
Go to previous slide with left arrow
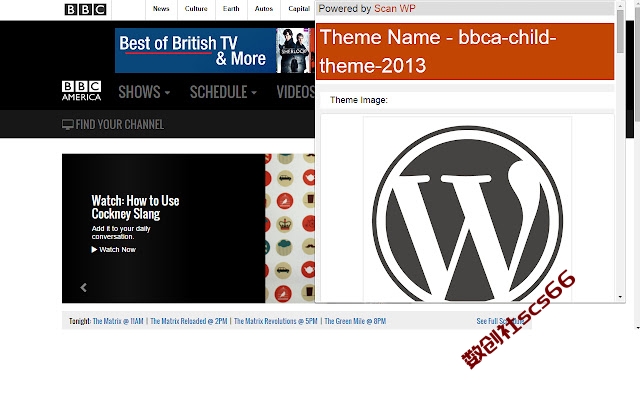[x=84, y=287]
